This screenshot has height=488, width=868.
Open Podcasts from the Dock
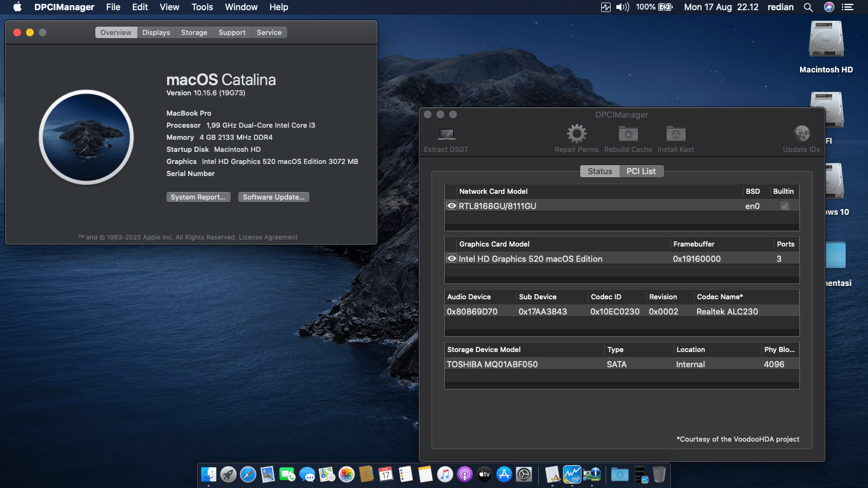click(465, 474)
